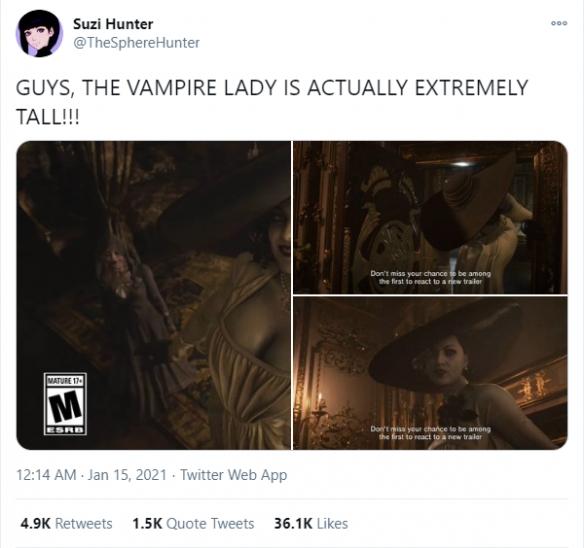This screenshot has width=584, height=548.
Task: Open the large left Vampire Lady image
Action: point(153,295)
